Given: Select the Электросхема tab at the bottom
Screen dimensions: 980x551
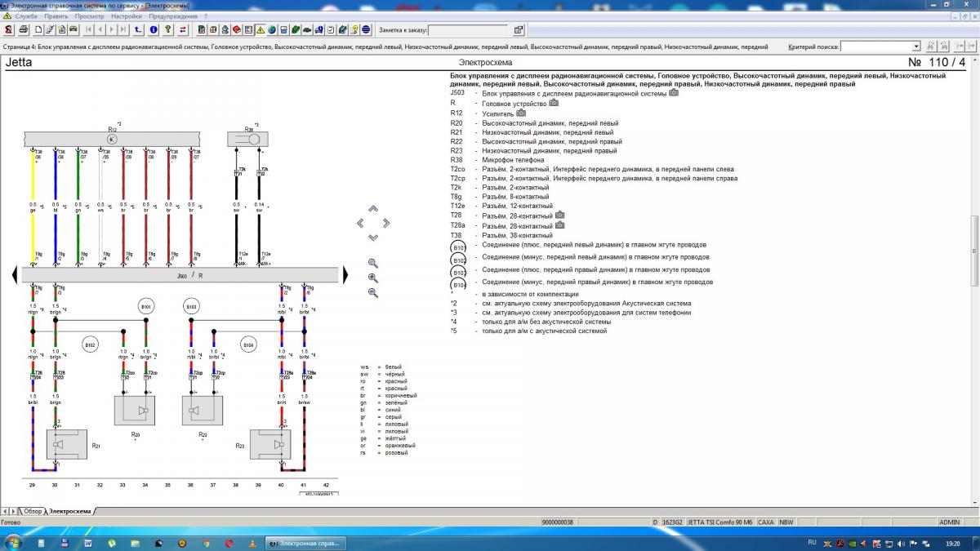Looking at the screenshot, I should coord(69,511).
